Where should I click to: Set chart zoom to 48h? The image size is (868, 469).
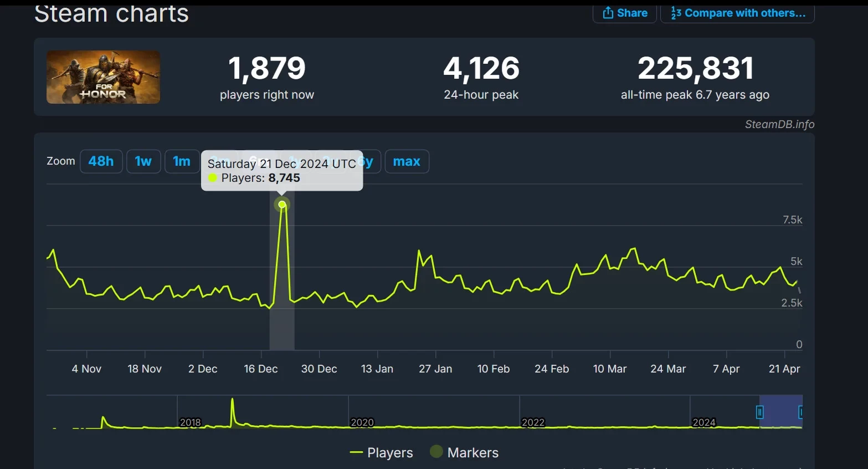[x=101, y=161]
